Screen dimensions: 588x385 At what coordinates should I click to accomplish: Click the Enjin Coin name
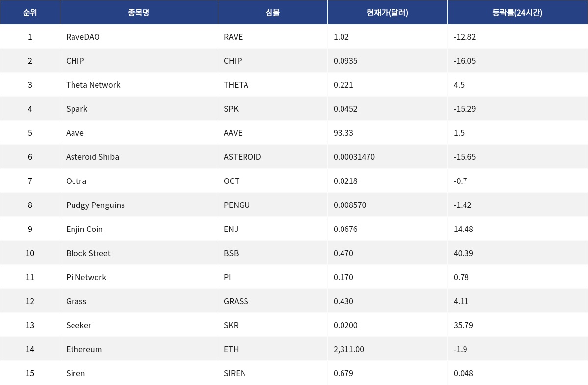[84, 229]
